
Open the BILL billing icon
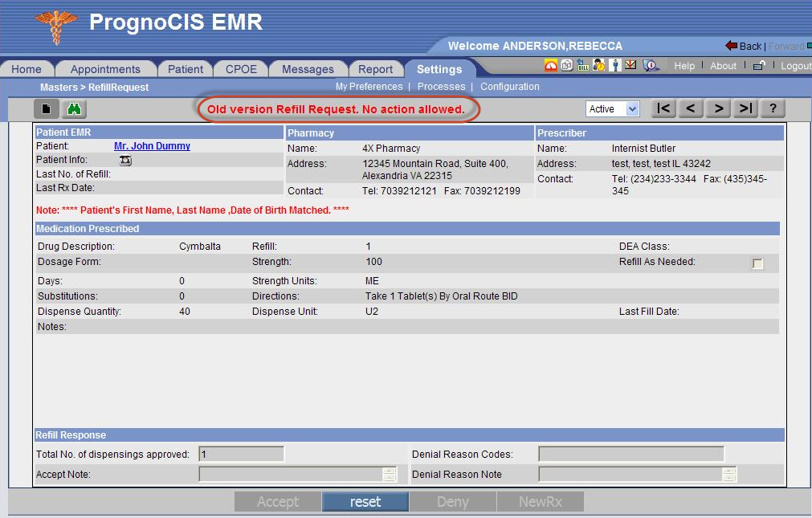pos(583,65)
